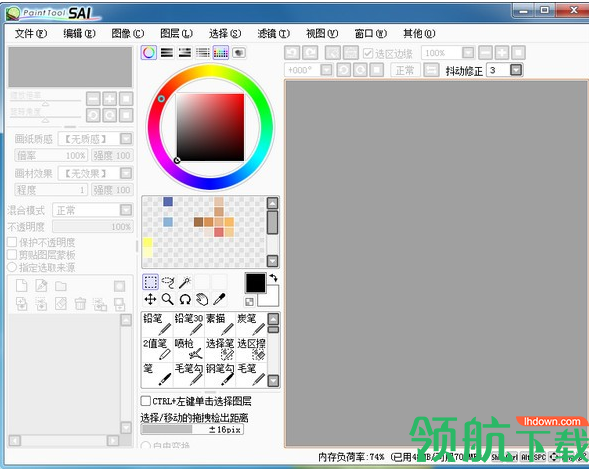Toggle the transparent color icon

point(249,302)
